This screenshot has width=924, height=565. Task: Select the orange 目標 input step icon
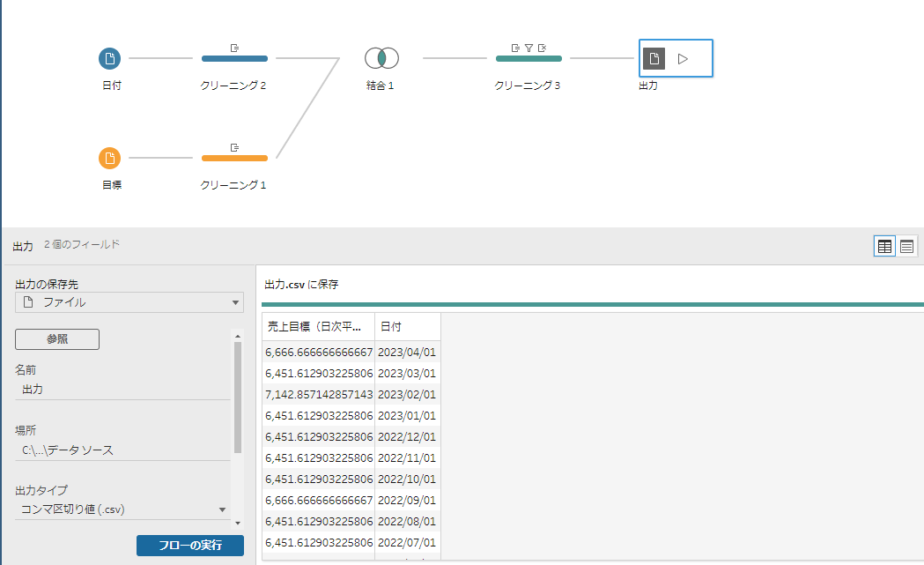pyautogui.click(x=109, y=159)
